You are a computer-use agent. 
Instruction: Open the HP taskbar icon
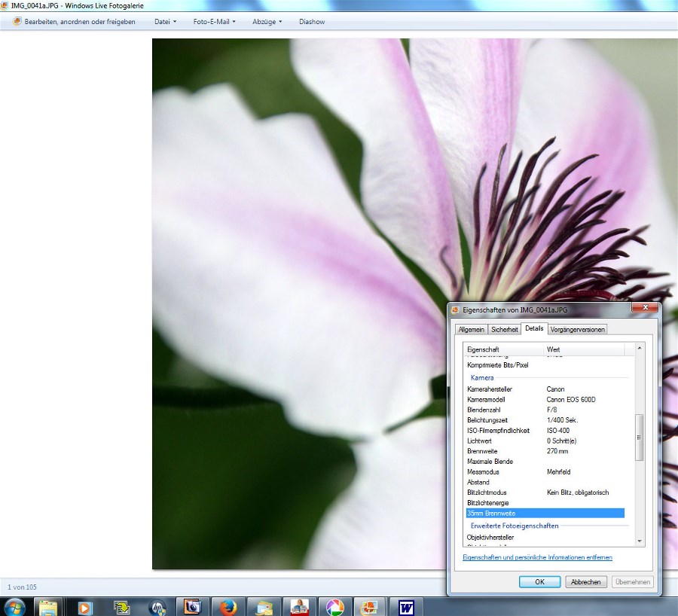click(x=157, y=607)
